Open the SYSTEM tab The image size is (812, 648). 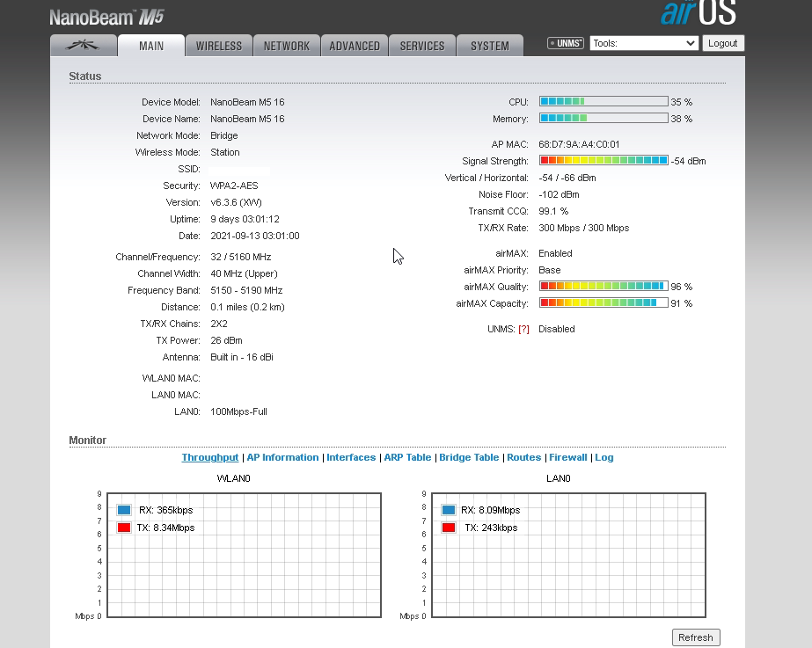(x=490, y=46)
